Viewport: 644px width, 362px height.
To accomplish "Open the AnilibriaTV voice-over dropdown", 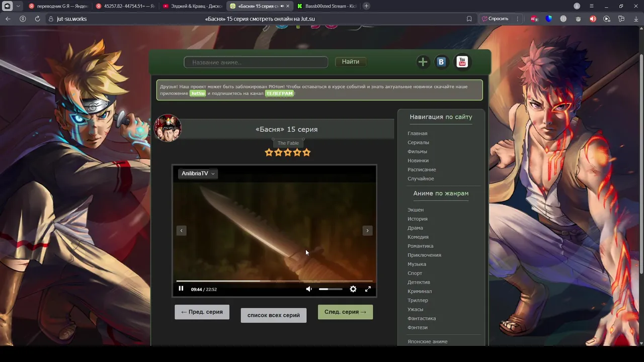I will pos(198,173).
